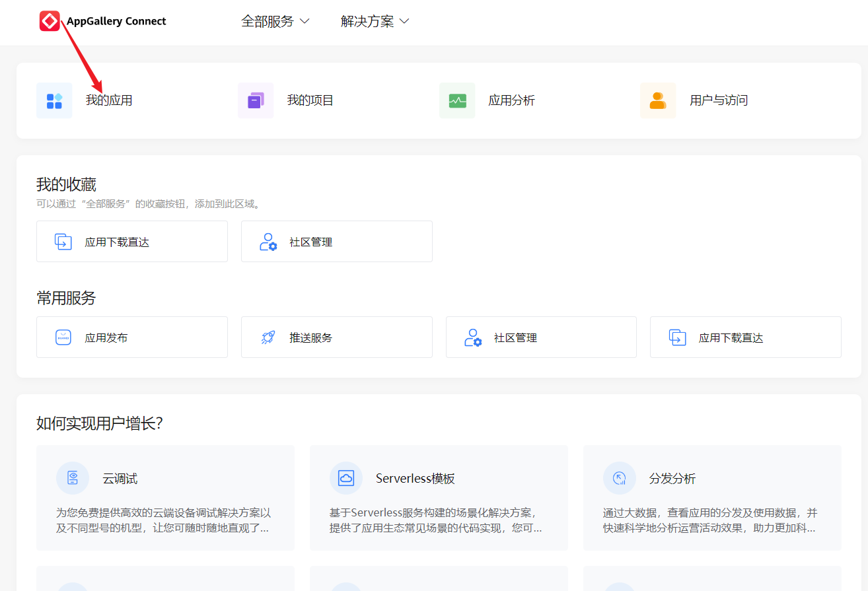Click the 常用服务 section heading
Screen dimensions: 868x591
point(66,298)
